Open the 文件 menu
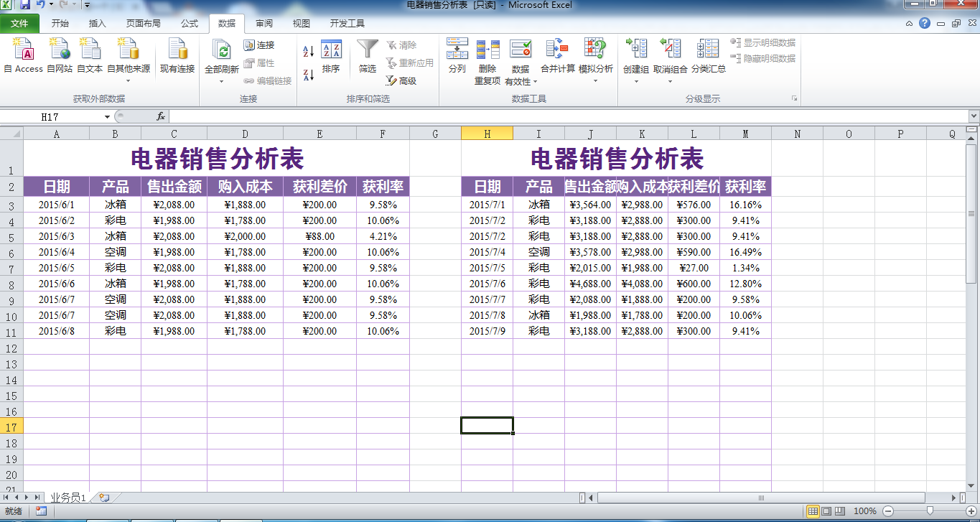This screenshot has width=980, height=522. click(21, 23)
